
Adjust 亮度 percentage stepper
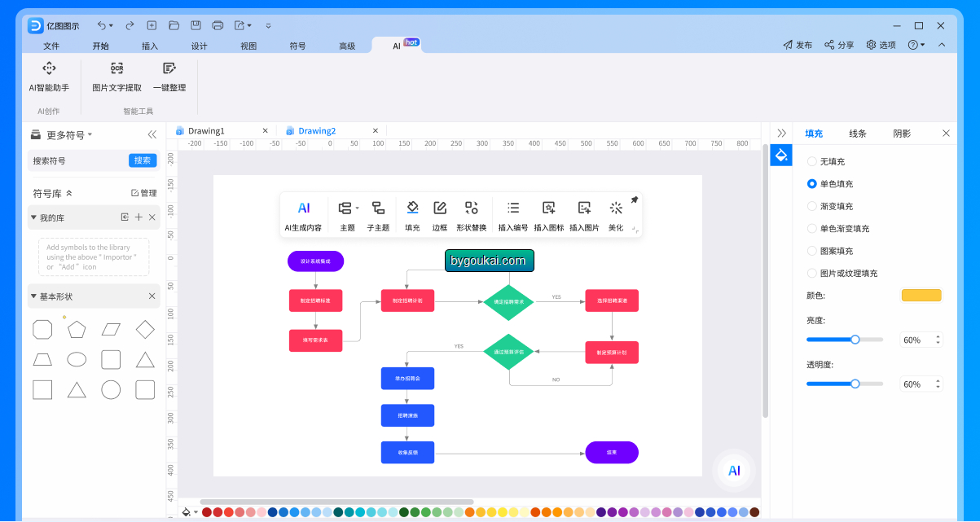[937, 340]
